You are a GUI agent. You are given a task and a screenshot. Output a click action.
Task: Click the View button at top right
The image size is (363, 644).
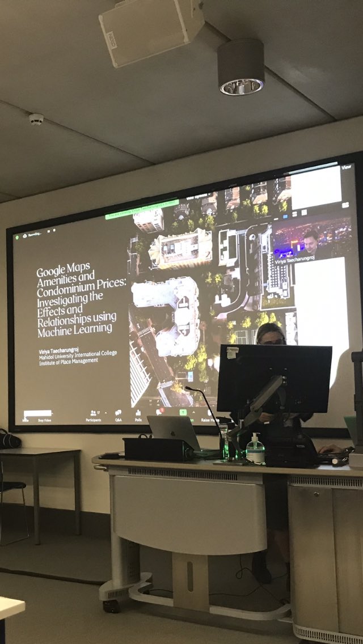tap(346, 167)
